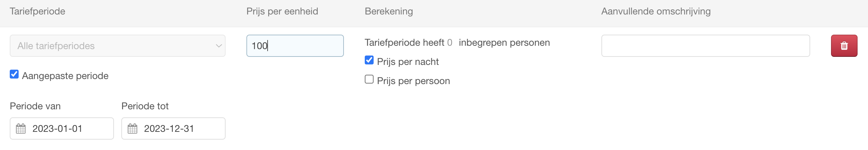This screenshot has height=150, width=868.
Task: Disable the Prijs per nacht checkbox
Action: tap(369, 60)
